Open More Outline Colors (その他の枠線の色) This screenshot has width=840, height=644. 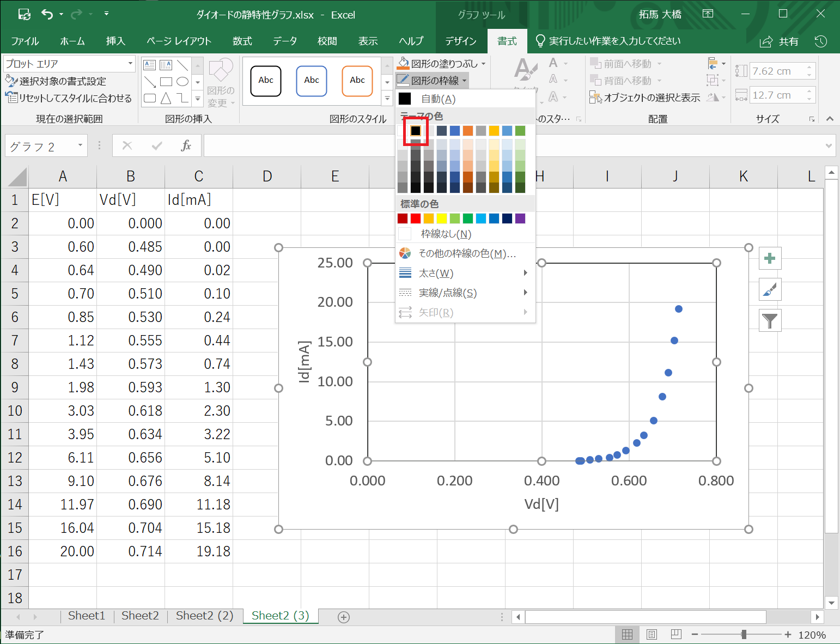pos(465,253)
